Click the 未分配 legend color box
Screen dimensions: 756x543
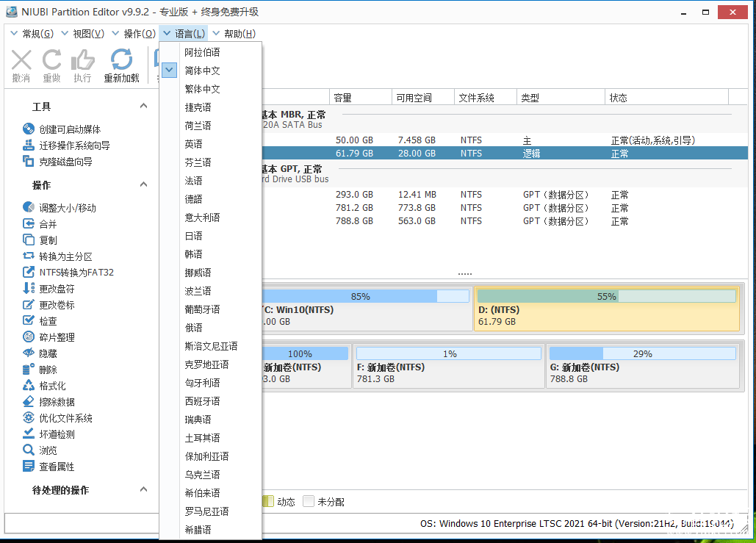tap(308, 502)
